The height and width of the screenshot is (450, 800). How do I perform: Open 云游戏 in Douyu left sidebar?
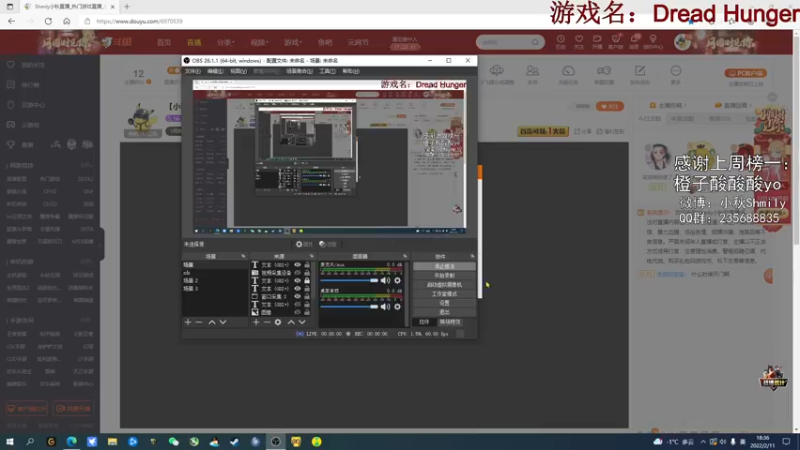coord(23,124)
